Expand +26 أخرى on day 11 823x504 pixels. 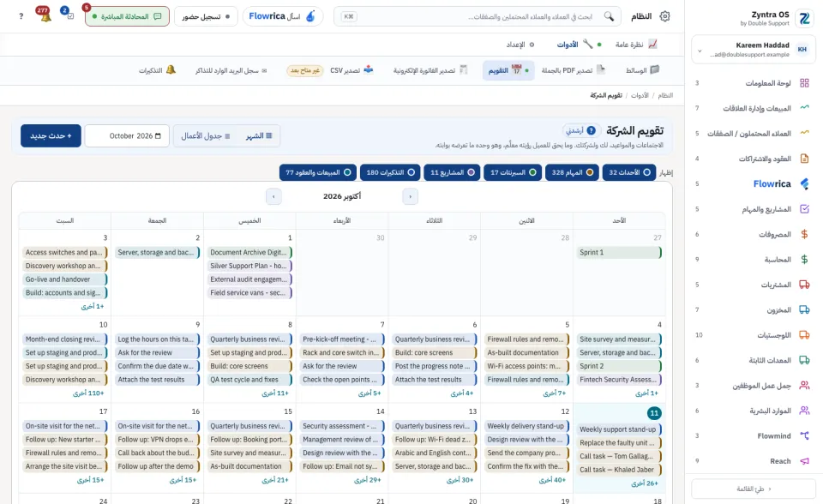pyautogui.click(x=645, y=483)
